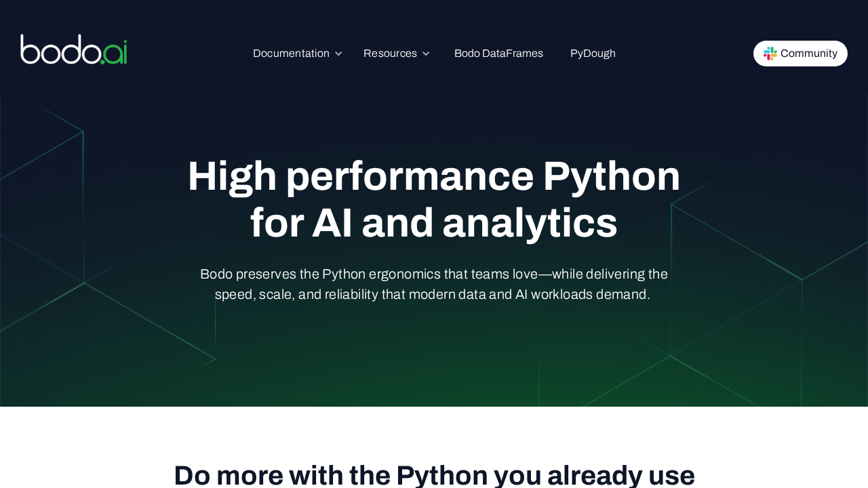
Task: Open the PyDough link
Action: tap(593, 54)
